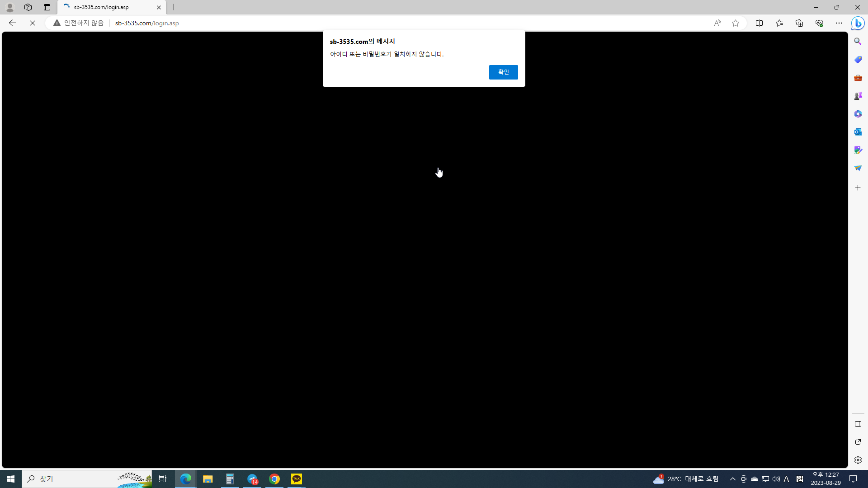Toggle read aloud icon in address bar
Viewport: 868px width, 488px height.
717,23
